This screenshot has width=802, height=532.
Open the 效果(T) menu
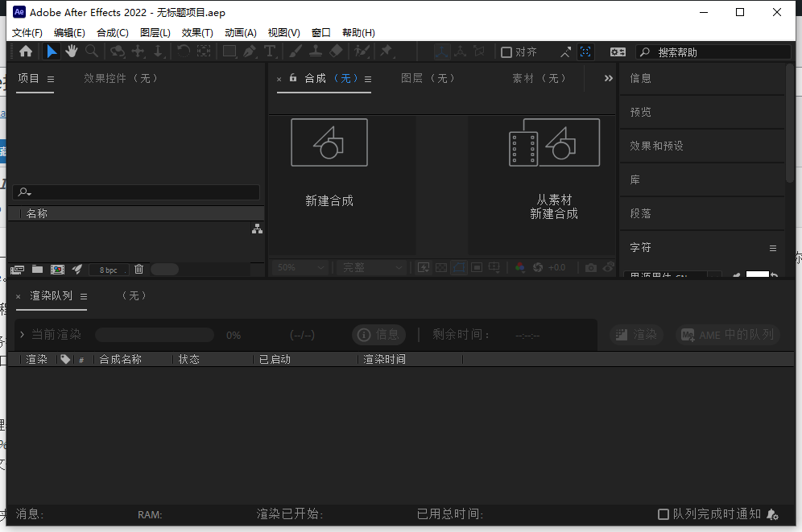(x=197, y=33)
